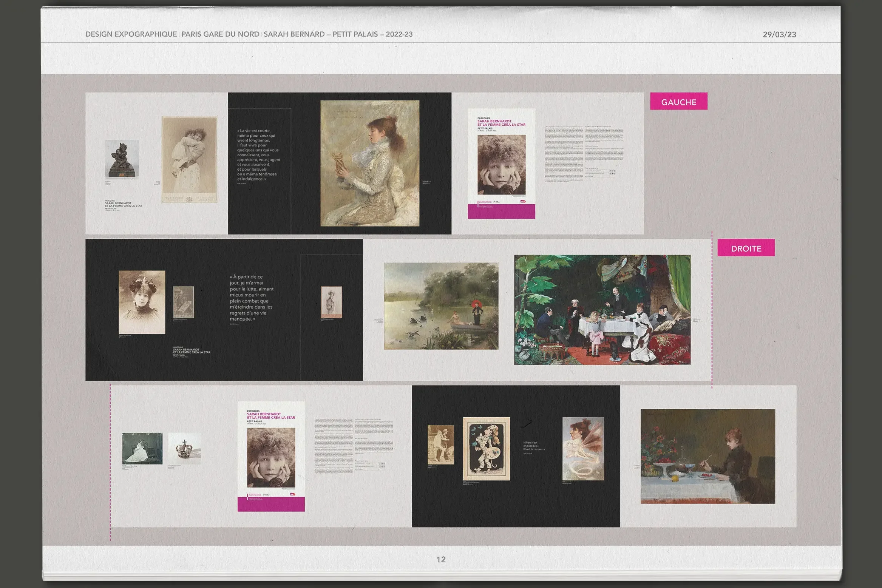The width and height of the screenshot is (882, 588).
Task: Open the exhibition poster in the GAUCHE row
Action: coord(501,164)
